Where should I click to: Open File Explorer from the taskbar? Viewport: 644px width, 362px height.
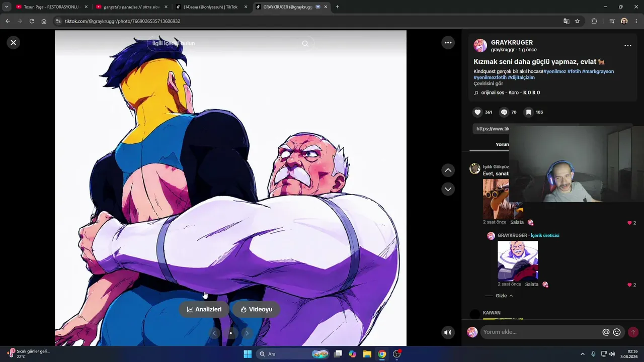point(367,354)
